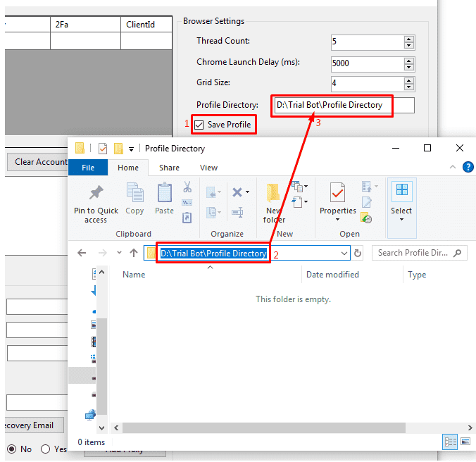Click the Select grid icon

402,189
